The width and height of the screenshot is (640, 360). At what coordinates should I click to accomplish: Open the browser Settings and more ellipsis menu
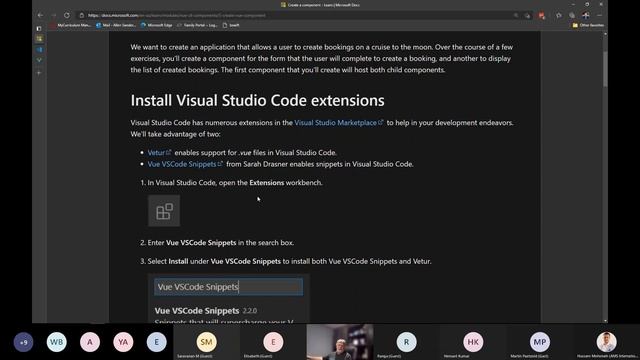click(x=599, y=16)
